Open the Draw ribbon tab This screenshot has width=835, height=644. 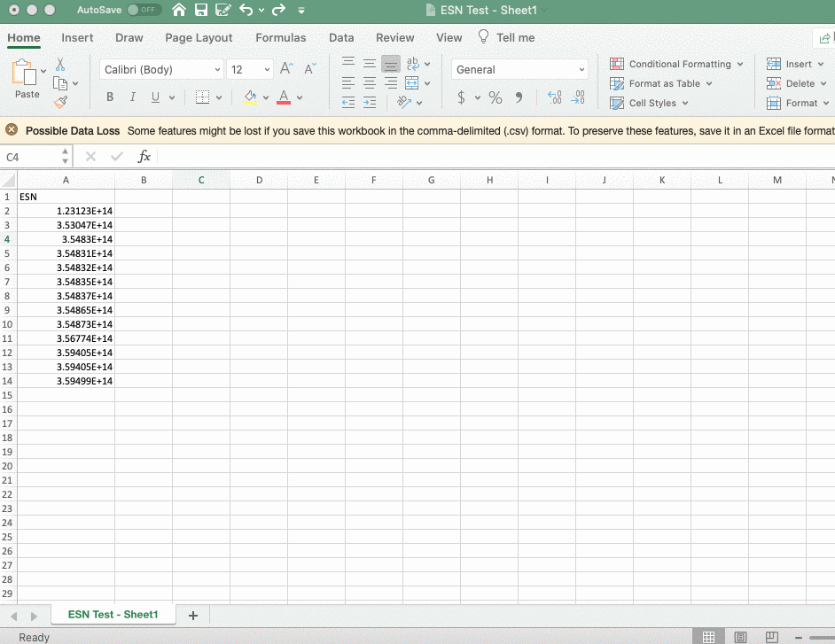pos(129,38)
